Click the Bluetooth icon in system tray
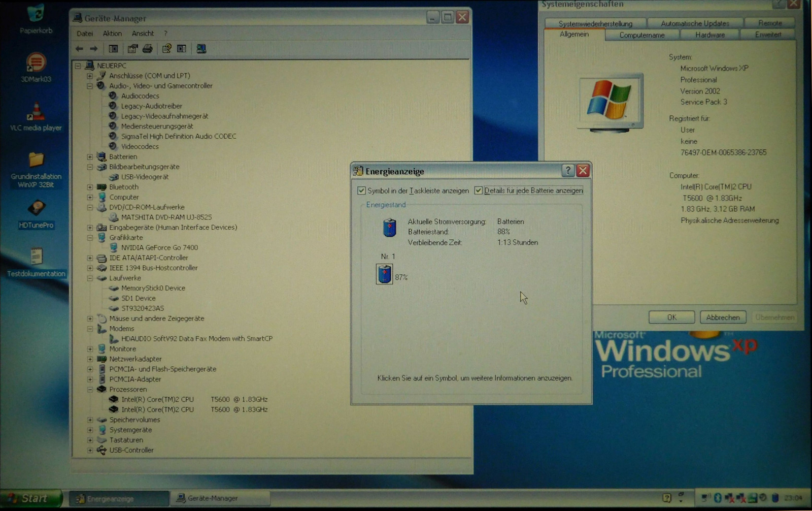The height and width of the screenshot is (511, 812). 717,498
